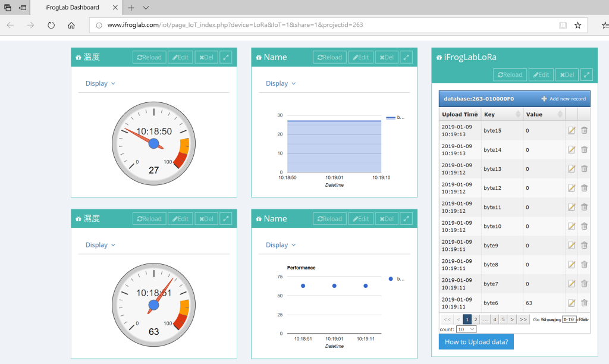Click the trash icon for byte11
Image resolution: width=609 pixels, height=364 pixels.
(x=584, y=207)
